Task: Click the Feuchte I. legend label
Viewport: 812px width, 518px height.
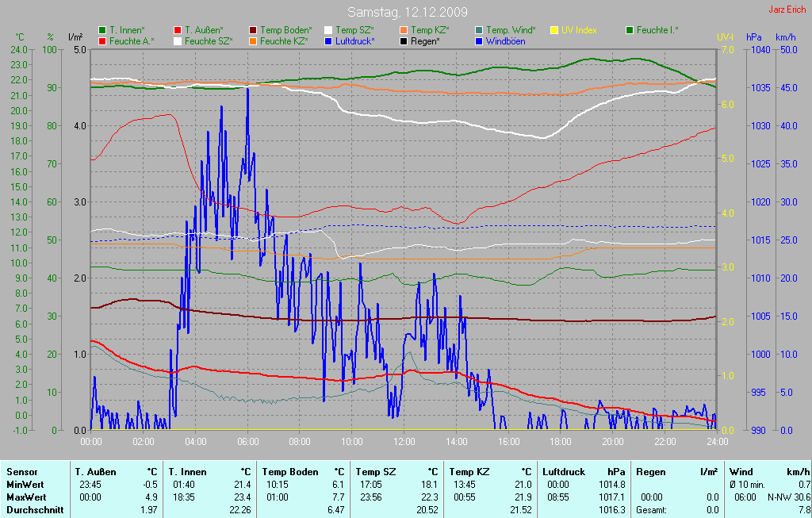Action: (657, 30)
